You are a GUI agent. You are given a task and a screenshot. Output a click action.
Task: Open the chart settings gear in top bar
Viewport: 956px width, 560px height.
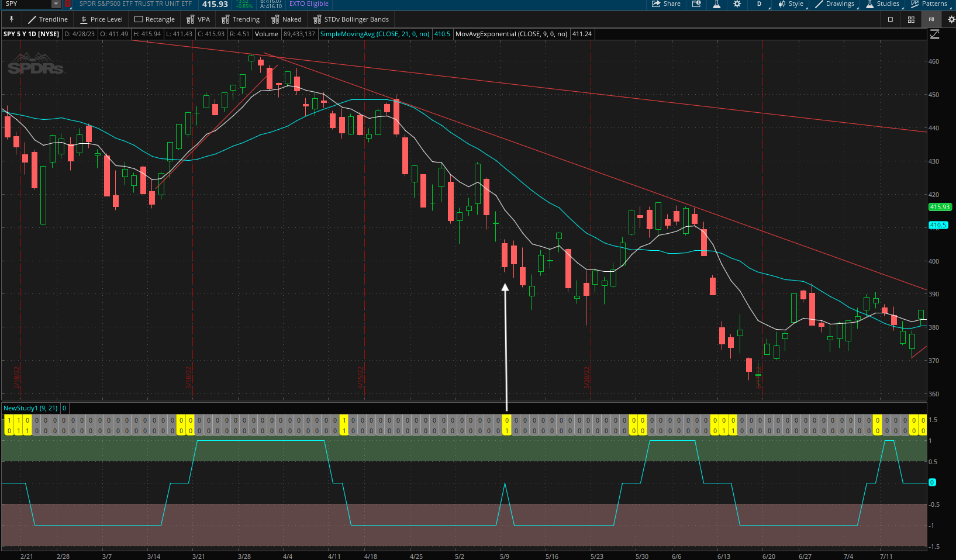[x=737, y=4]
